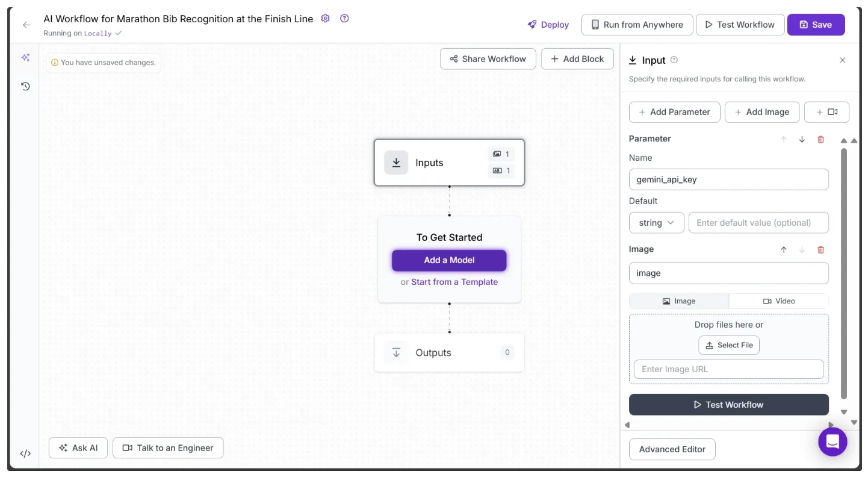Screen dimensions: 868x477
Task: Move the Image input up with the arrow icon
Action: click(x=784, y=249)
